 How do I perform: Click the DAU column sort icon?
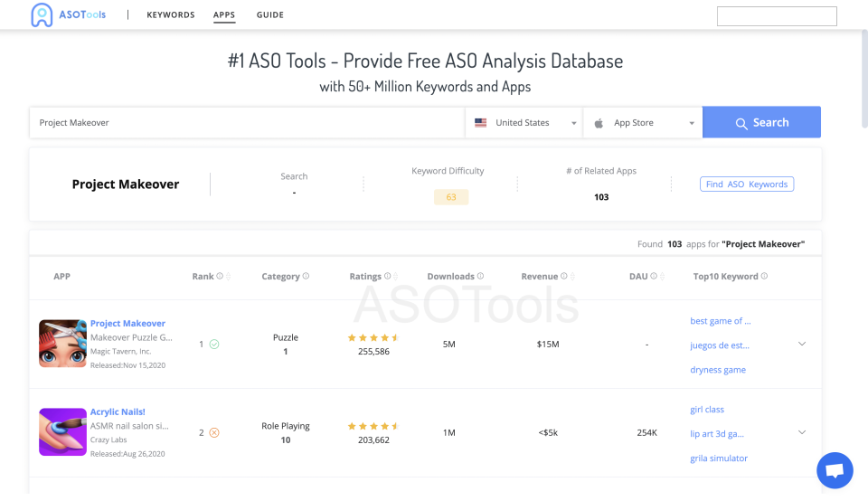pos(656,277)
